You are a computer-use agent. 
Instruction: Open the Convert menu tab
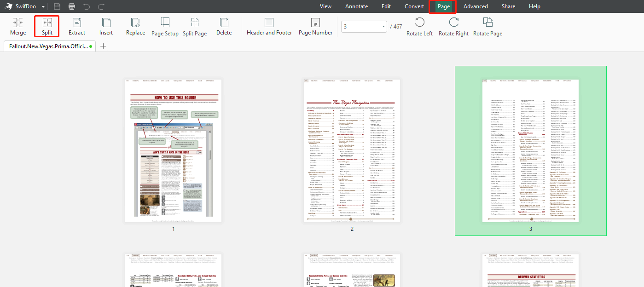click(414, 6)
